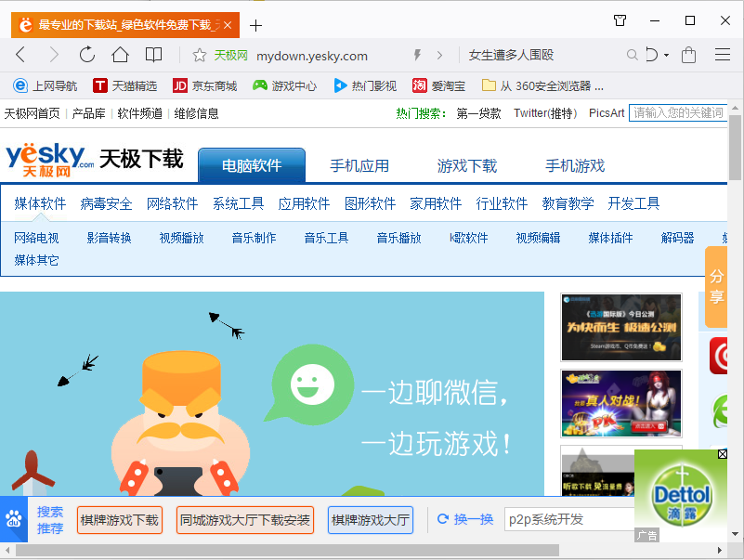The image size is (744, 560).
Task: Switch to the 手机应用 tab
Action: point(359,166)
